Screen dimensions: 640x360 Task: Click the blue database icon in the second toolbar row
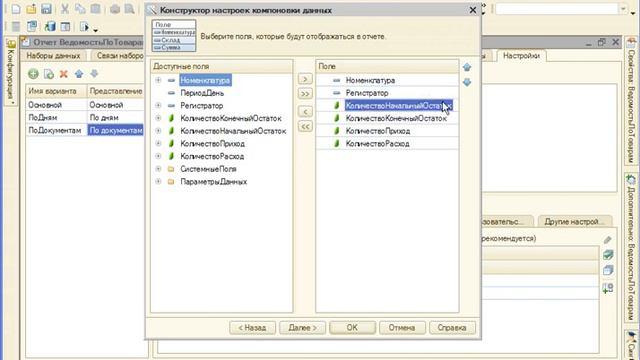pos(50,27)
